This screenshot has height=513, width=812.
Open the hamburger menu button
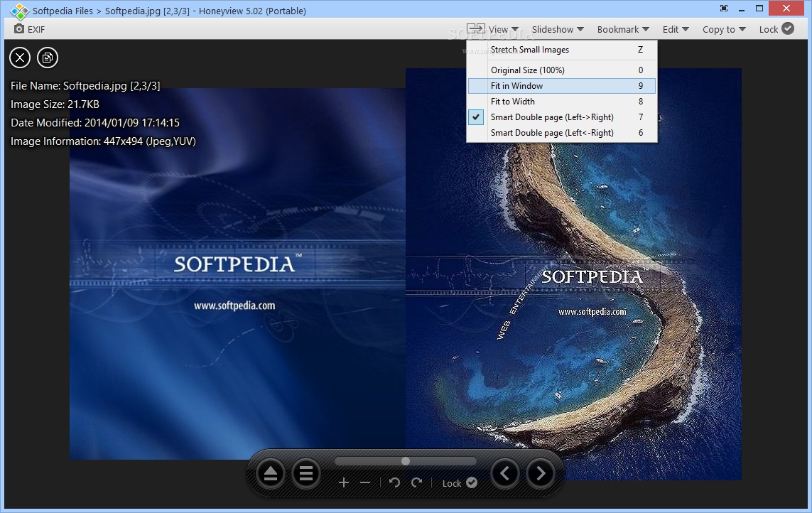[x=306, y=473]
